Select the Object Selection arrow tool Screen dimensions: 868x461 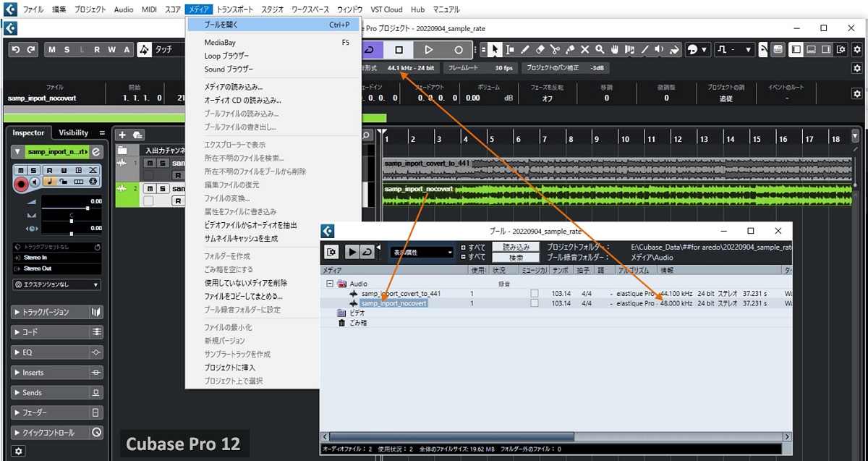pyautogui.click(x=495, y=50)
